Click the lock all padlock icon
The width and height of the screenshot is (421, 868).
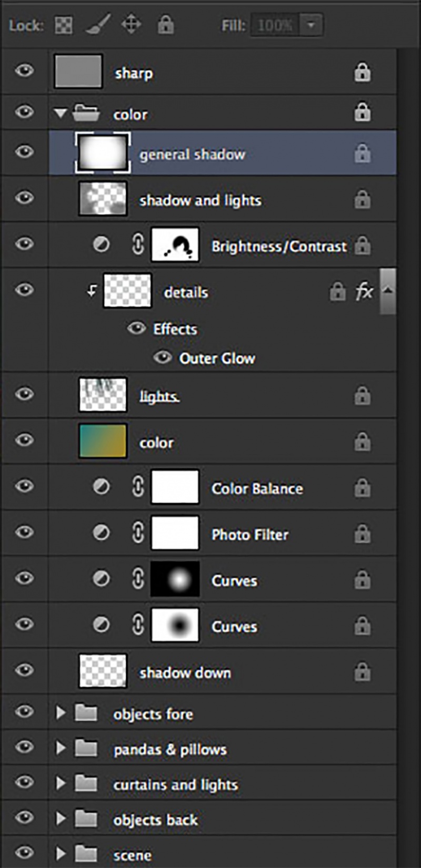tap(166, 24)
